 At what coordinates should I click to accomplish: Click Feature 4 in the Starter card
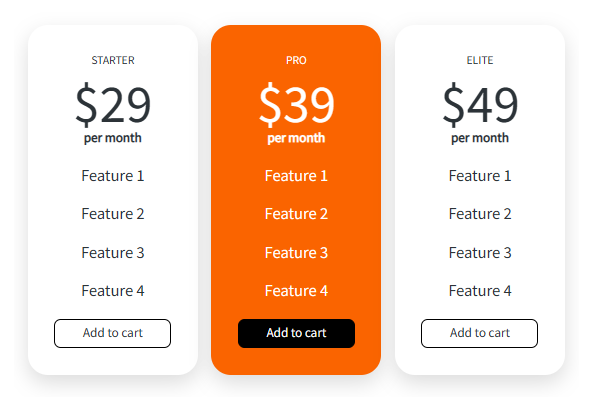tap(113, 291)
